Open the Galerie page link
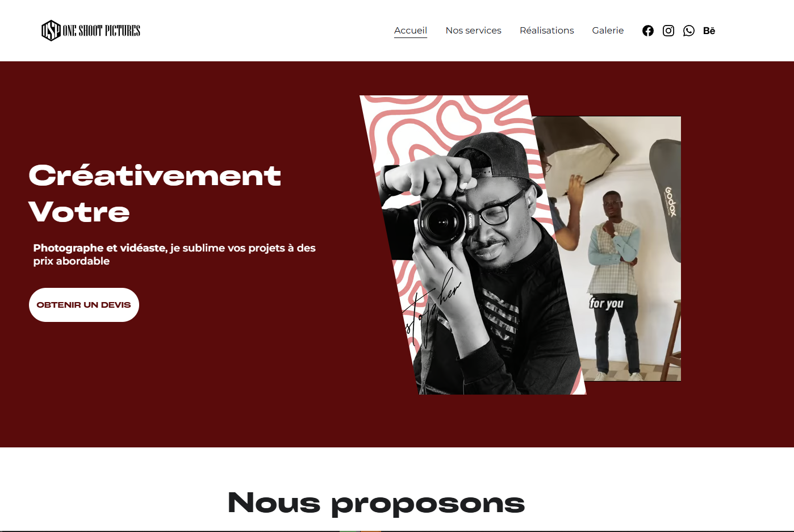This screenshot has width=794, height=532. pos(608,31)
